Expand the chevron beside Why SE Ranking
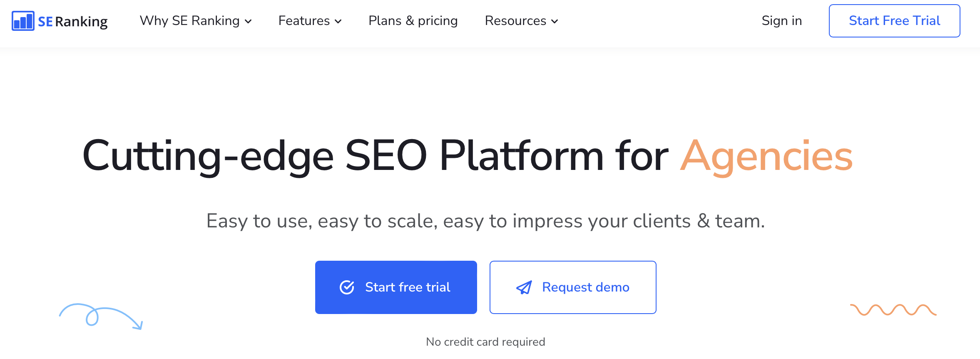This screenshot has height=359, width=980. [249, 22]
